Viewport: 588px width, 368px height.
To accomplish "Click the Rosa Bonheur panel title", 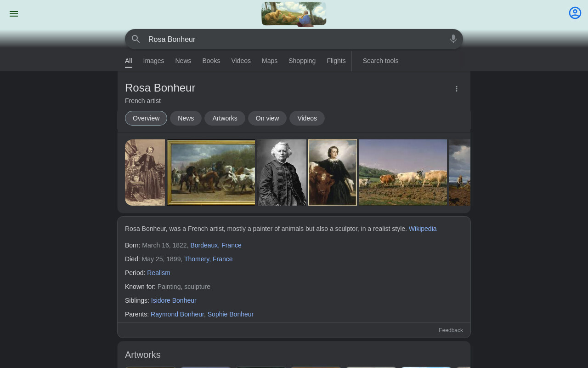I will pyautogui.click(x=160, y=88).
